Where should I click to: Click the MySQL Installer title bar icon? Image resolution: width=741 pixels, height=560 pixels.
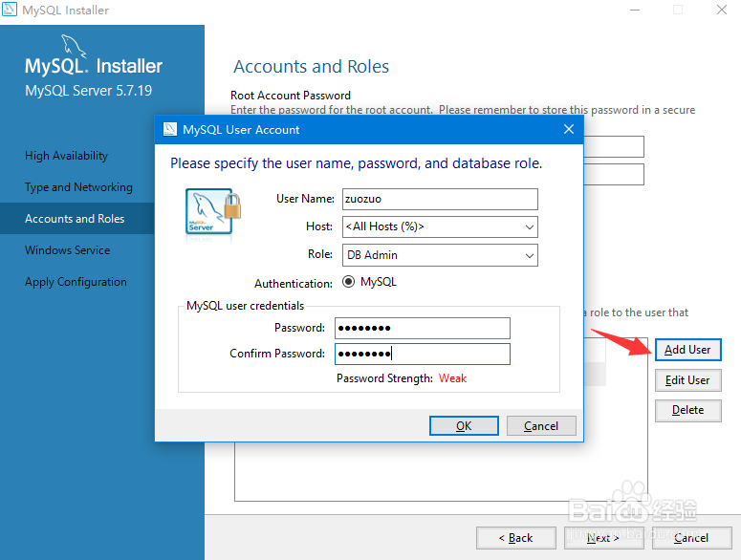point(10,10)
